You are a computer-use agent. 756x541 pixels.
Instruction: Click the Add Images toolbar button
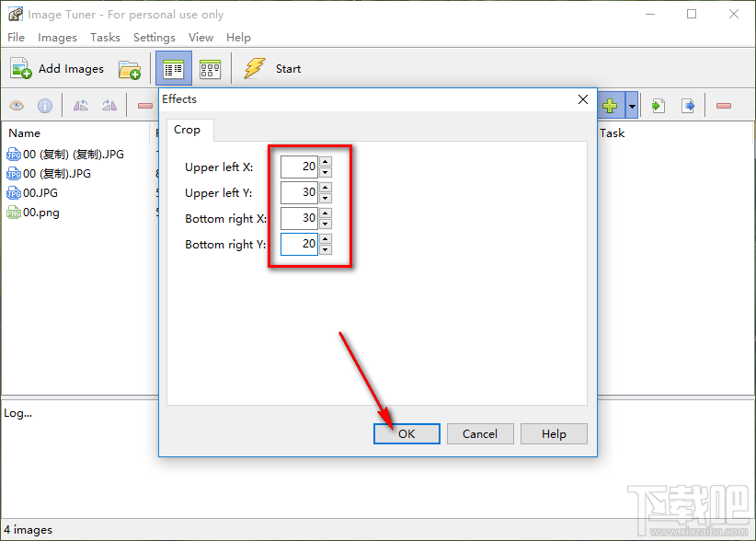(57, 69)
